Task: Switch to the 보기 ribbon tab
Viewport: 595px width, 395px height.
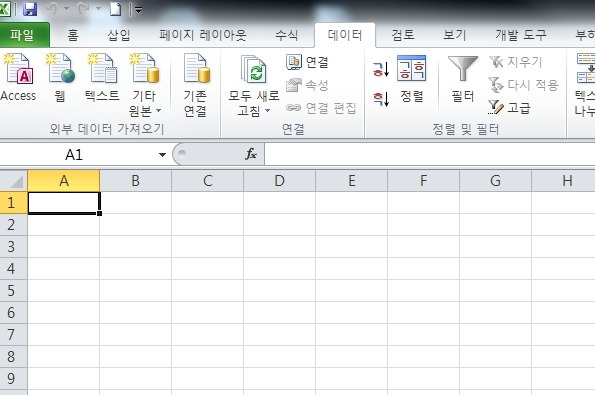Action: pos(455,35)
